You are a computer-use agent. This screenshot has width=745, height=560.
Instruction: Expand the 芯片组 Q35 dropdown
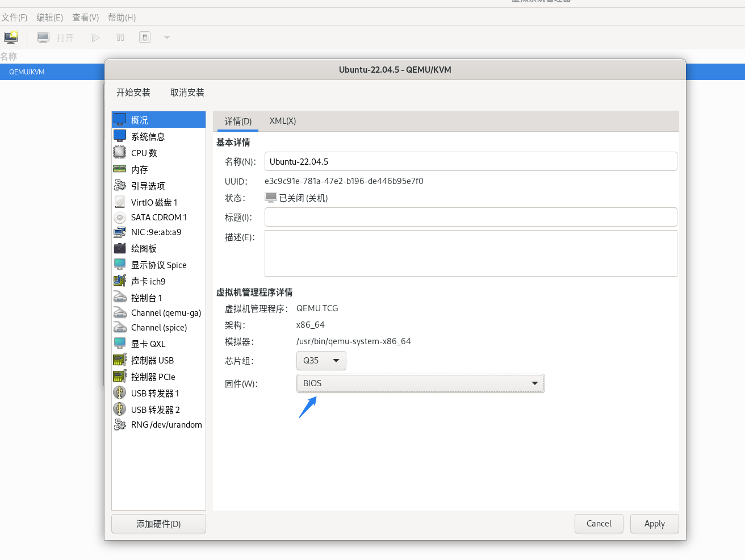pyautogui.click(x=321, y=361)
